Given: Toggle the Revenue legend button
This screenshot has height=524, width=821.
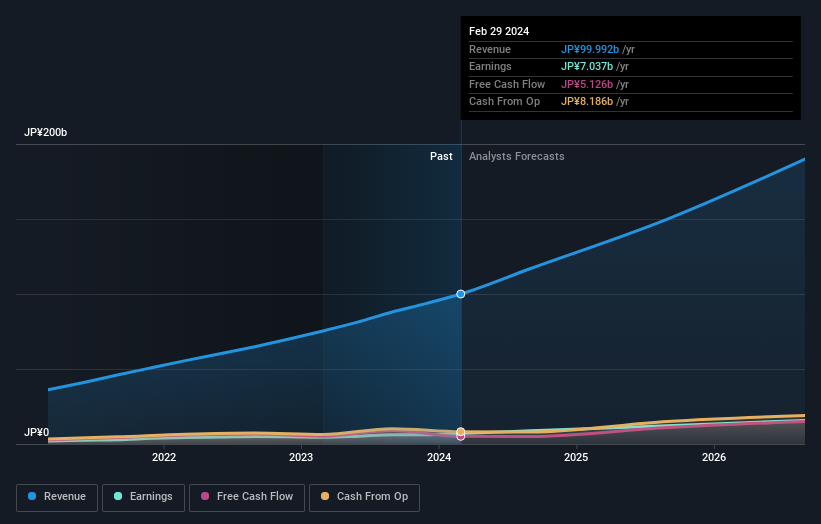Looking at the screenshot, I should [x=57, y=497].
